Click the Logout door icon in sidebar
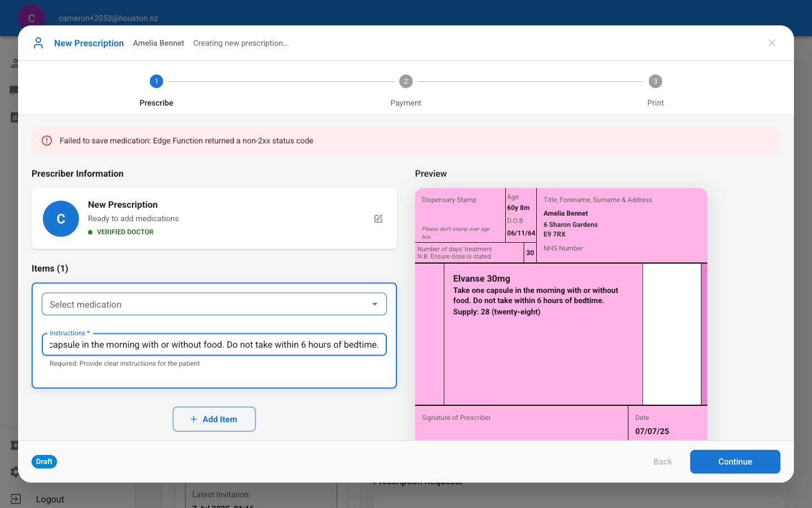Viewport: 812px width, 508px height. pos(15,499)
